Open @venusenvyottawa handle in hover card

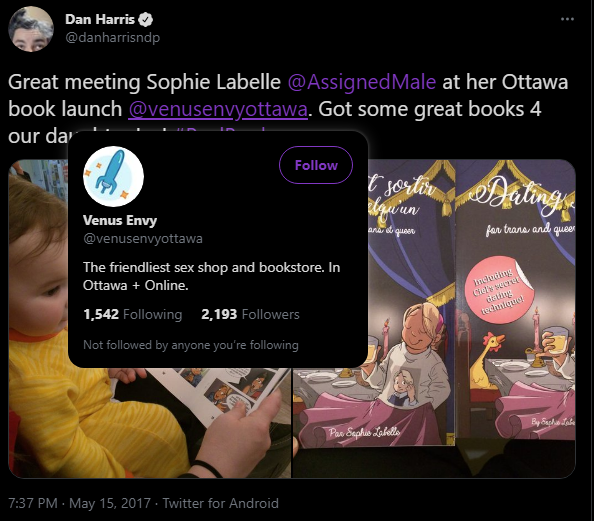(143, 239)
